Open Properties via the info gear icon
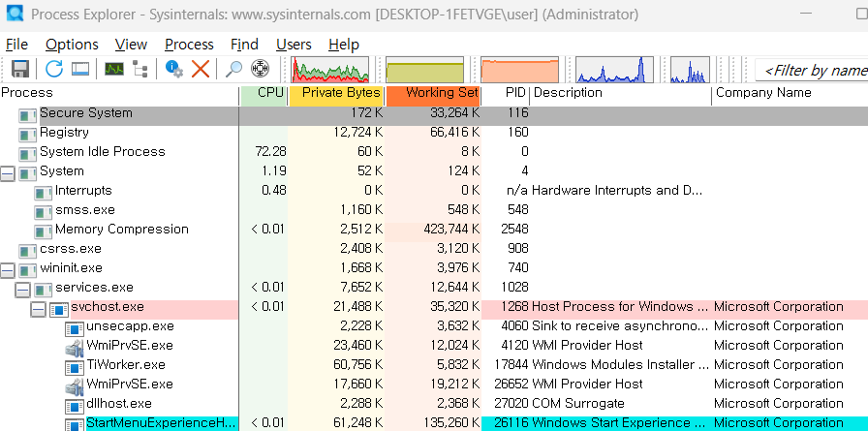The height and width of the screenshot is (431, 868). [x=174, y=69]
